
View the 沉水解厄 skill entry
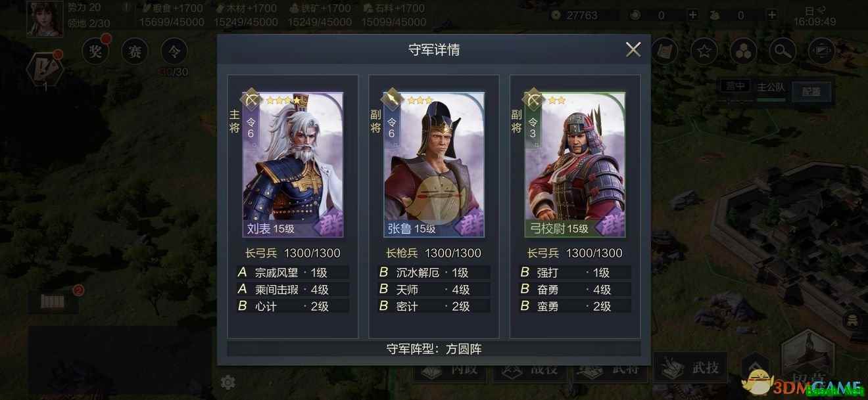[x=434, y=273]
